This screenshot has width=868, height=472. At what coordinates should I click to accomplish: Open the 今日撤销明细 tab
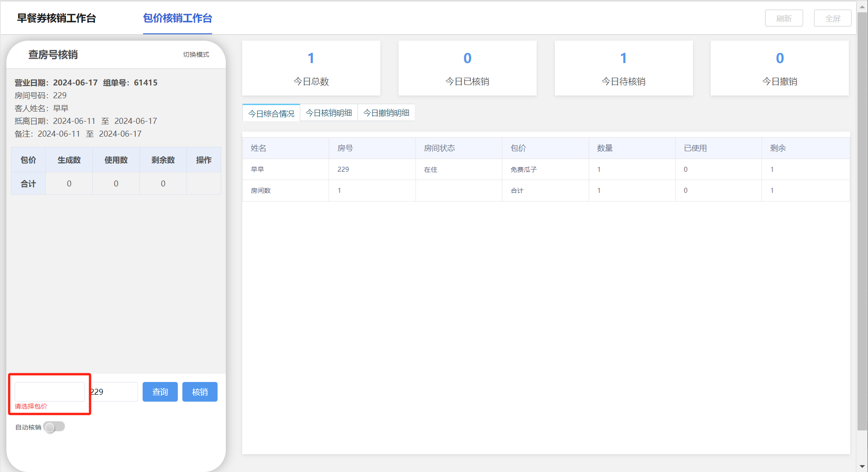(x=386, y=113)
